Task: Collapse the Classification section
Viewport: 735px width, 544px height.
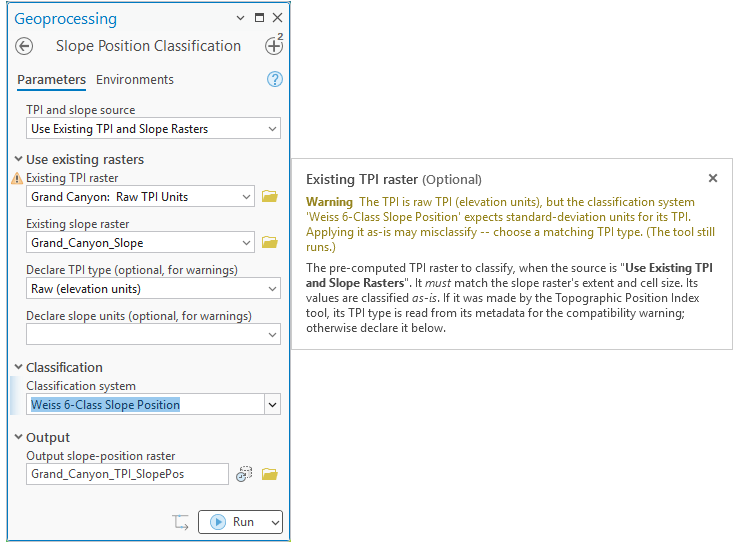Action: pos(18,367)
